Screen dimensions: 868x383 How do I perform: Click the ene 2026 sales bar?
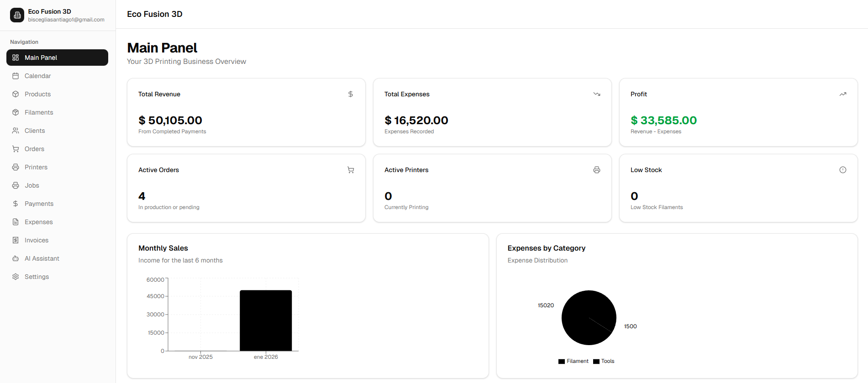pyautogui.click(x=266, y=320)
